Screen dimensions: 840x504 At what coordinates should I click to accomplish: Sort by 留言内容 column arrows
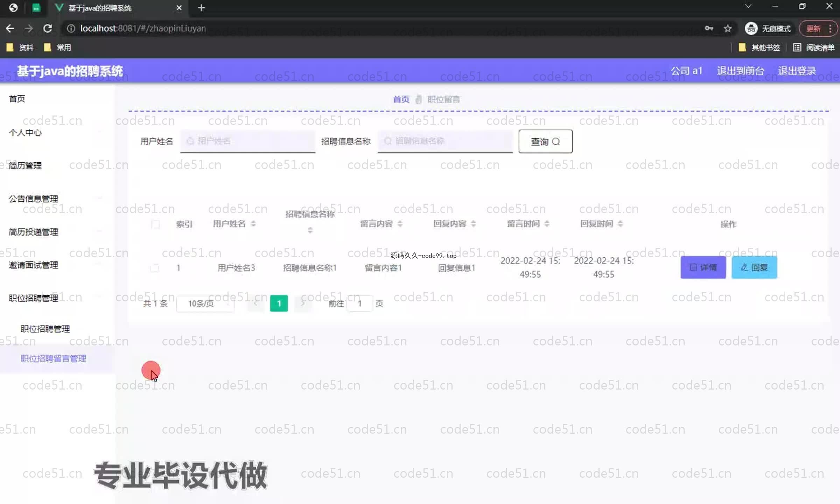[x=400, y=224]
